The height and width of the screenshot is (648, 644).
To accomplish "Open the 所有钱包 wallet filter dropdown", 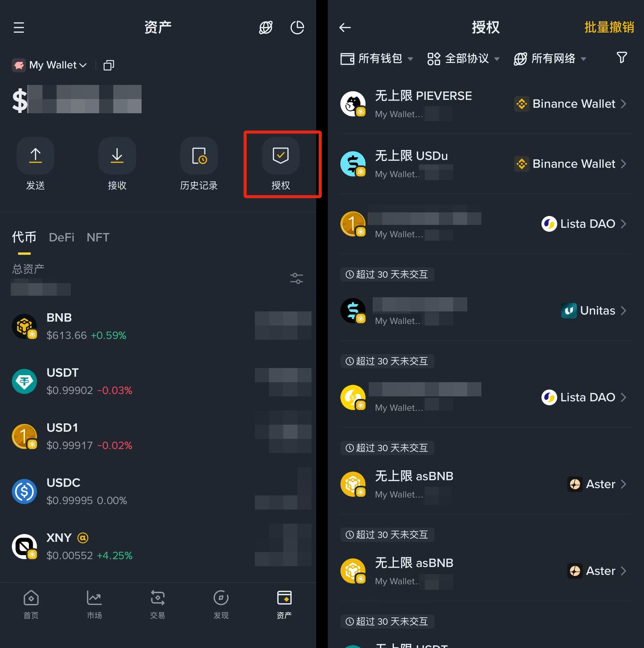I will coord(377,59).
